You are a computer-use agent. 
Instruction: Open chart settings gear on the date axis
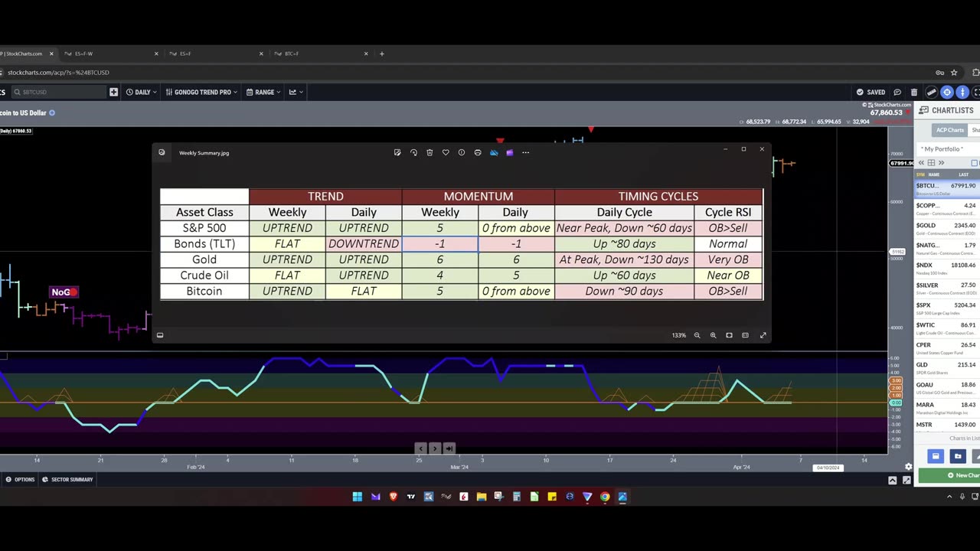pyautogui.click(x=909, y=466)
